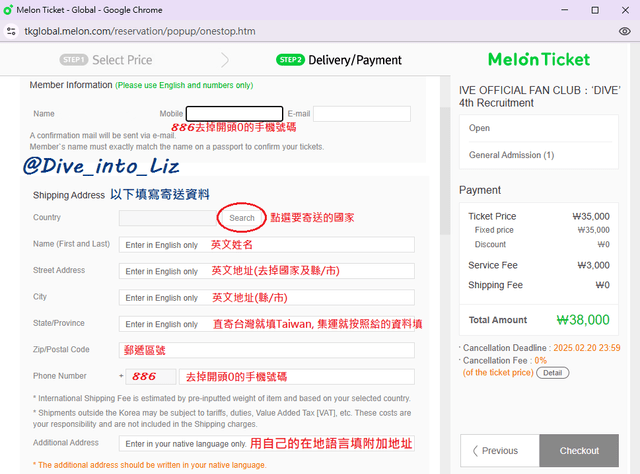Focus the E-mail input field
Screen dimensions: 640x474
pos(361,114)
